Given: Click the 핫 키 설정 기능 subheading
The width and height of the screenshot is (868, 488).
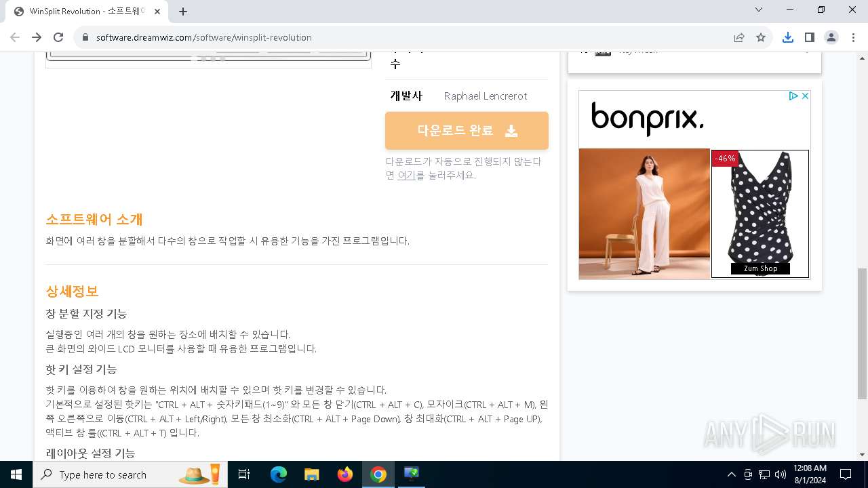Looking at the screenshot, I should tap(81, 369).
